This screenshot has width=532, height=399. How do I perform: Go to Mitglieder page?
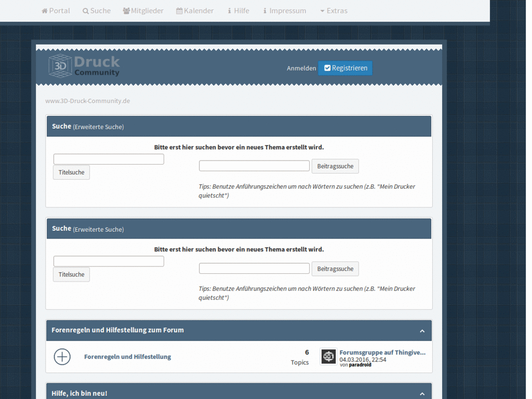click(x=143, y=11)
